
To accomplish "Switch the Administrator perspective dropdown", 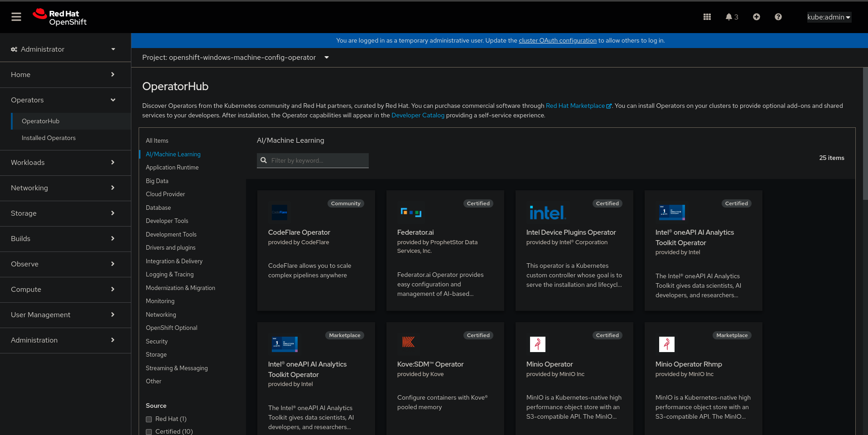I will (63, 49).
